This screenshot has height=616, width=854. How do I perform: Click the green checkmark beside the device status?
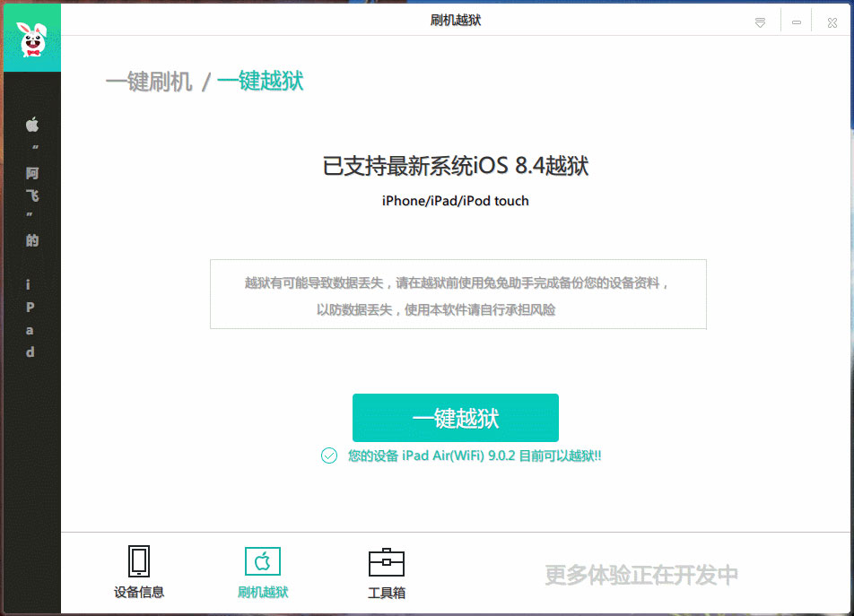tap(328, 455)
